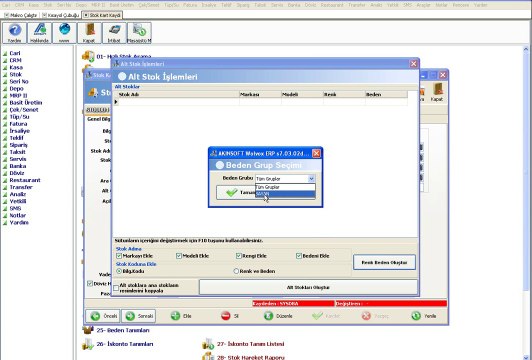Click the Stok Adı column header
Viewport: 532px width, 360px height.
[x=178, y=94]
